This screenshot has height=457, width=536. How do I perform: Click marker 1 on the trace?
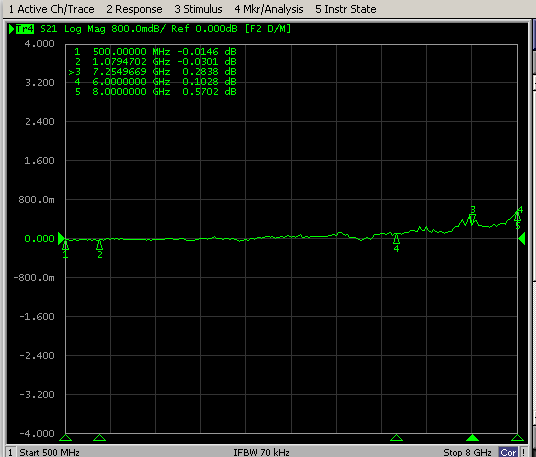[66, 249]
